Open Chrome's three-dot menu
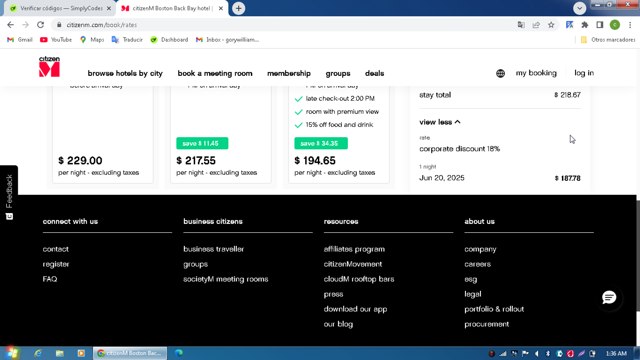This screenshot has width=640, height=360. tap(630, 25)
